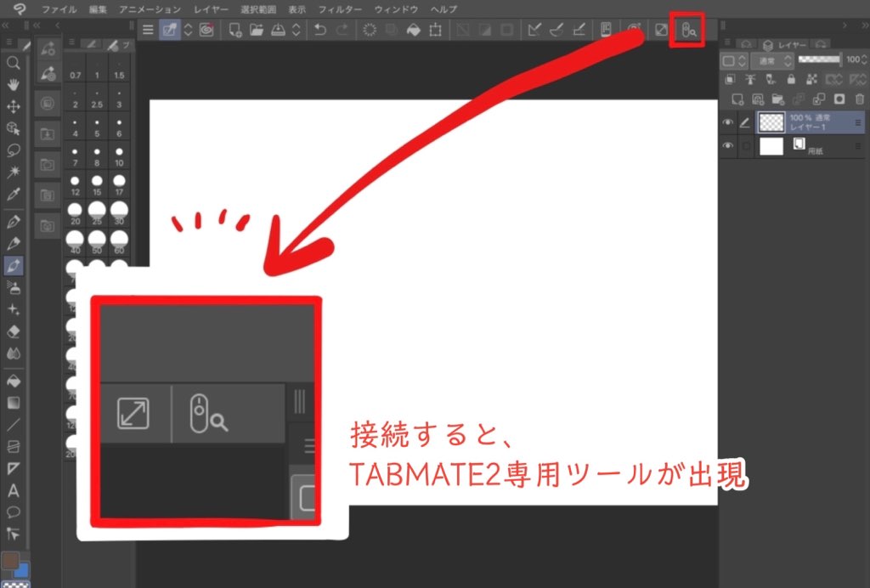The height and width of the screenshot is (588, 870).
Task: Undo the last action
Action: [x=319, y=30]
